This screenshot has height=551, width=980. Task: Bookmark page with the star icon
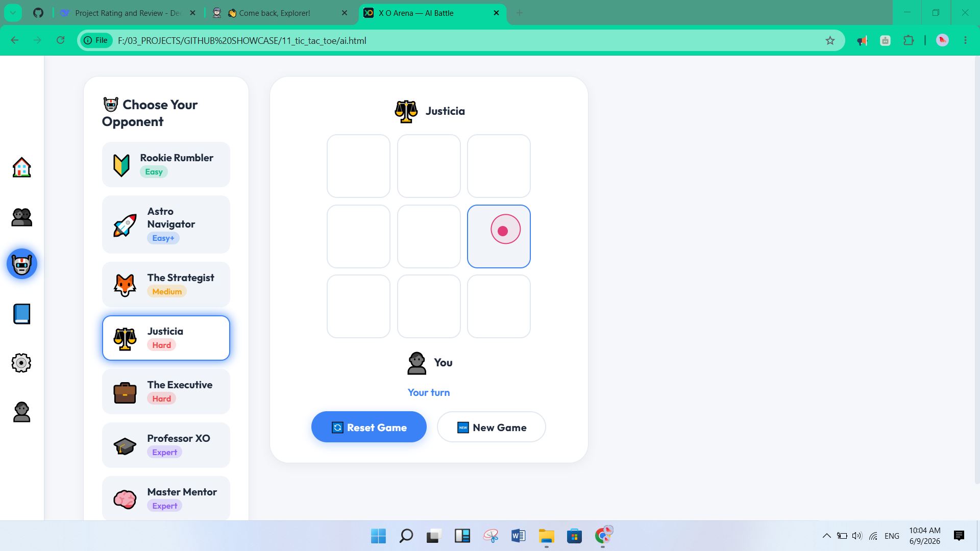(x=830, y=40)
